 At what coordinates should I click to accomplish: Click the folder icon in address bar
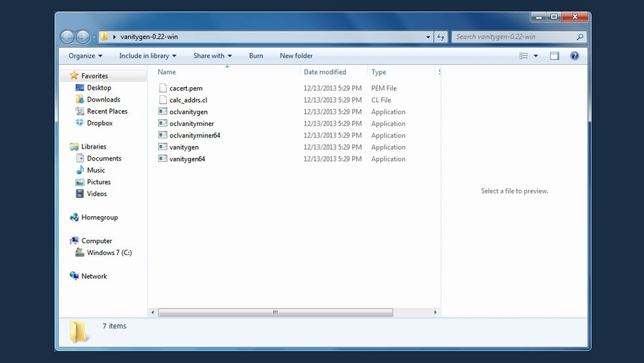tap(104, 37)
